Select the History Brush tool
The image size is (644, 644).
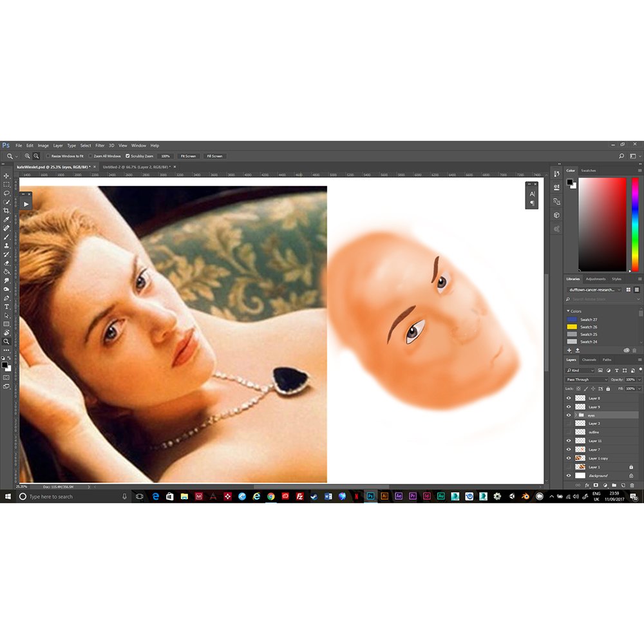6,254
